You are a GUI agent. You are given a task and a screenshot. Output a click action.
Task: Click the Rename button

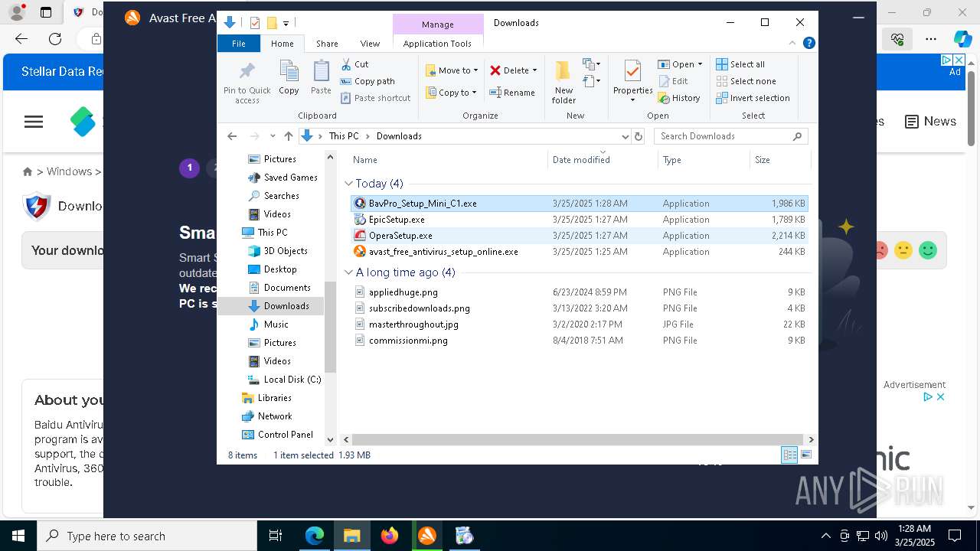click(512, 93)
